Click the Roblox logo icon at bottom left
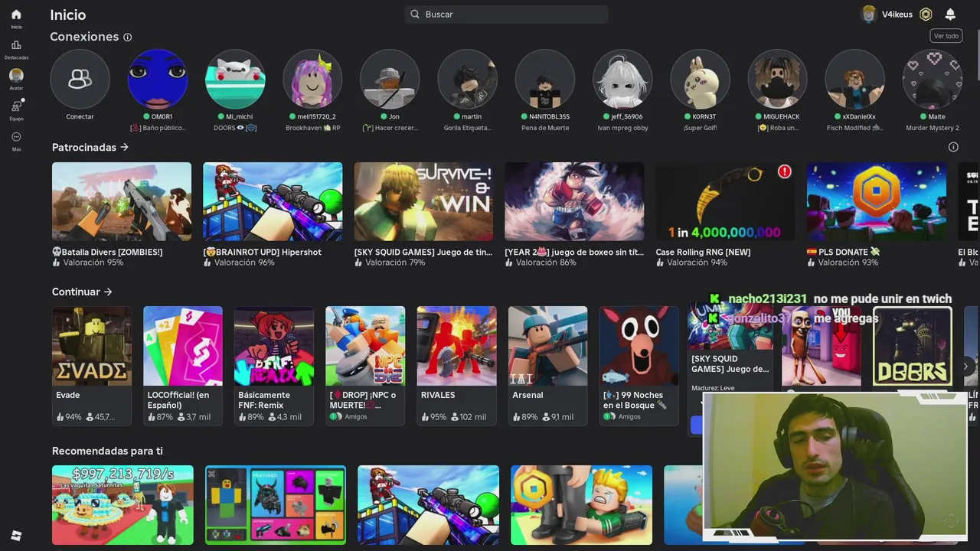This screenshot has height=551, width=980. (x=16, y=536)
